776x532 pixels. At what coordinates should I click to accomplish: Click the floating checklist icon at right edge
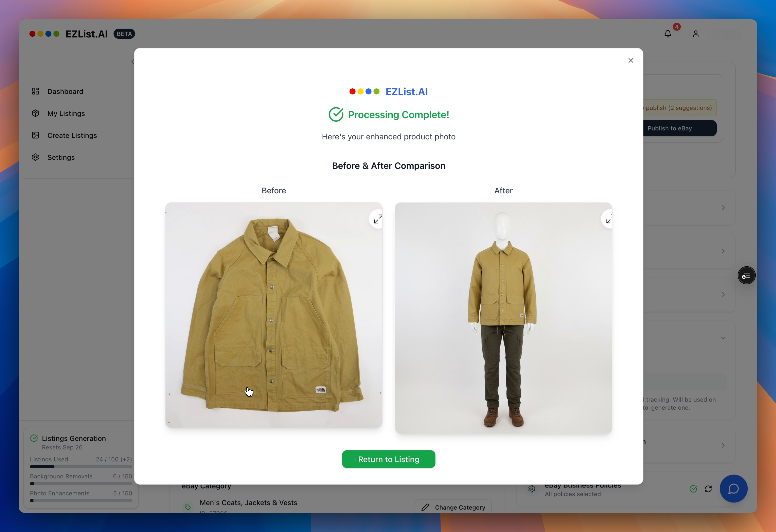(x=746, y=276)
